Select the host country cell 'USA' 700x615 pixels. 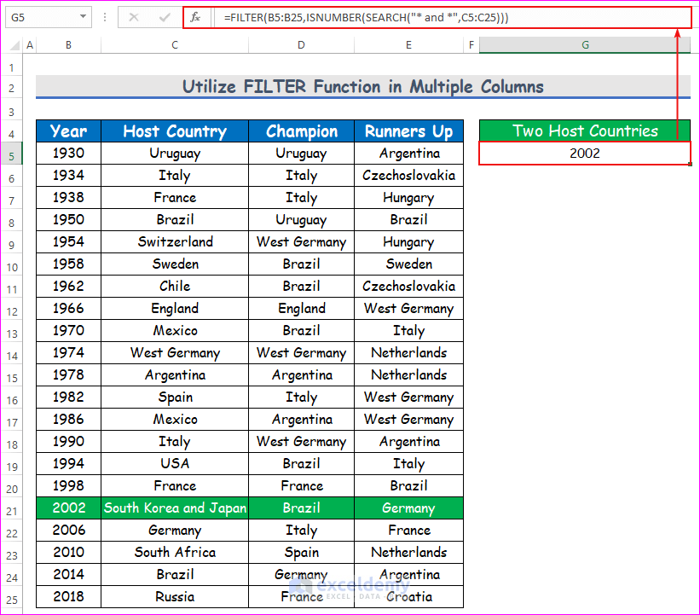coord(175,463)
